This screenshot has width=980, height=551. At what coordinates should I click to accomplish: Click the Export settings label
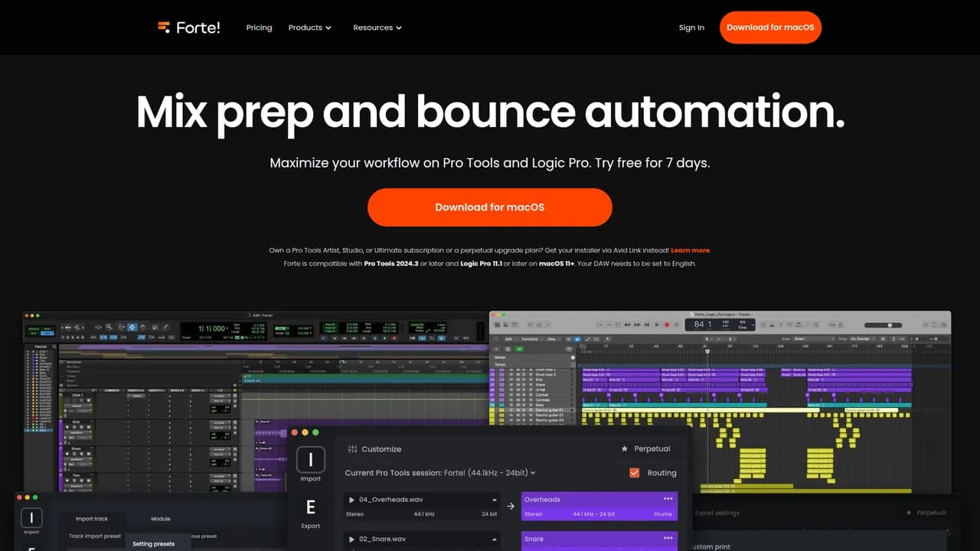(x=717, y=513)
